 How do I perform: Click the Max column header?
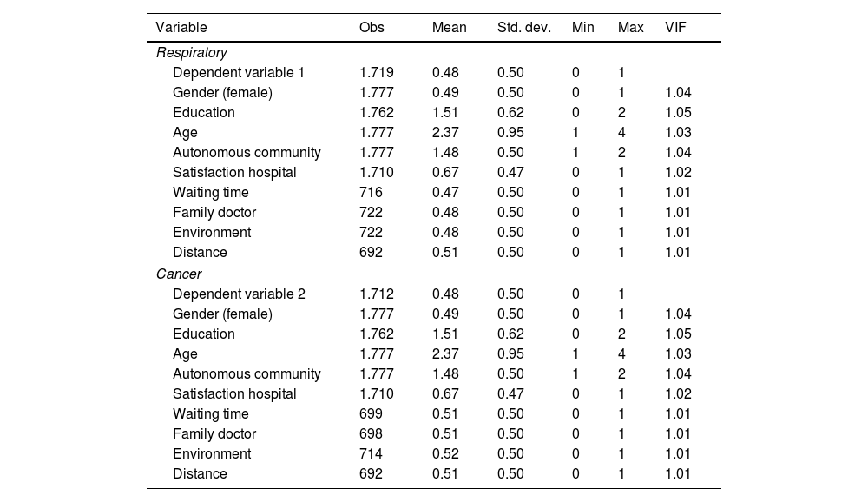click(630, 27)
